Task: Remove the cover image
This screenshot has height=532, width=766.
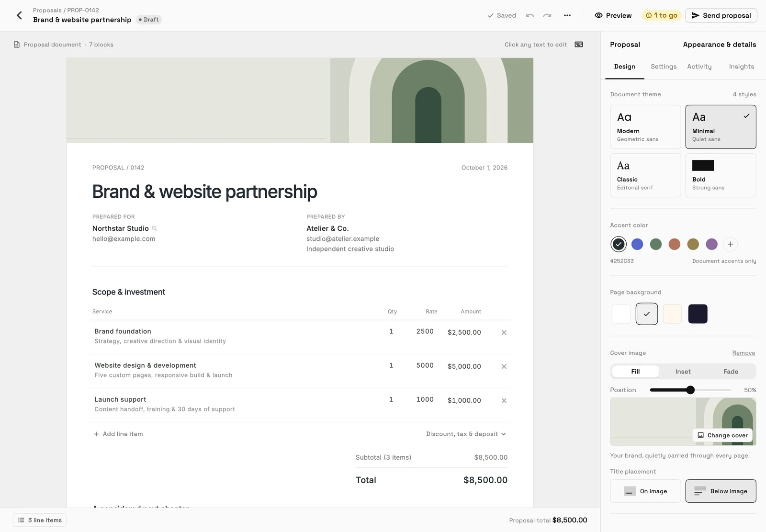Action: [743, 353]
